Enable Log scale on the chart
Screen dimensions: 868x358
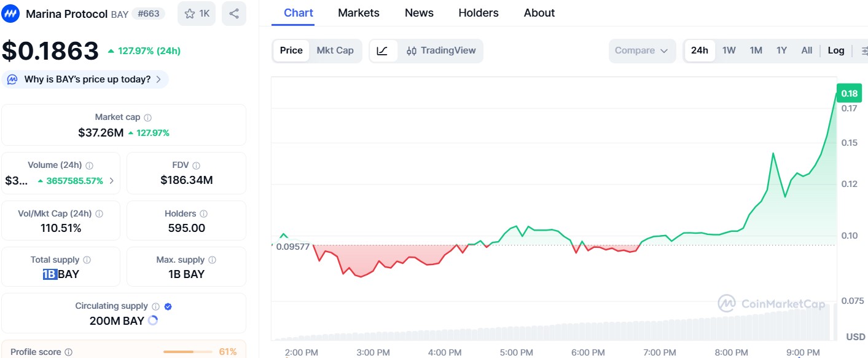(x=835, y=50)
